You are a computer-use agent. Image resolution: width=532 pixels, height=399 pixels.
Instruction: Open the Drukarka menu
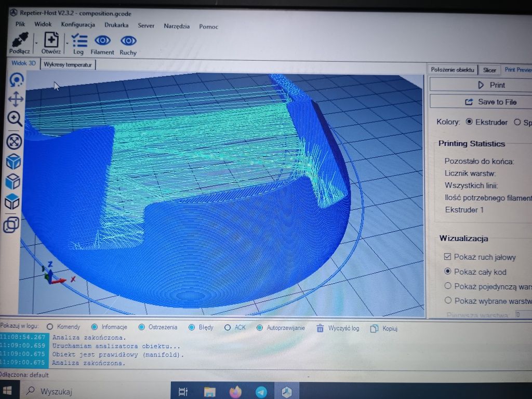coord(116,25)
